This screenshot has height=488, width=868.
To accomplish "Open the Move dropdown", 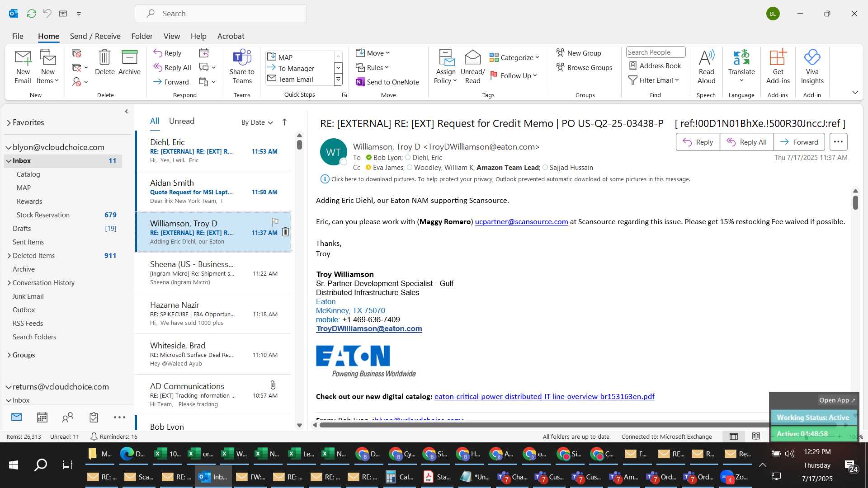I will click(x=373, y=53).
